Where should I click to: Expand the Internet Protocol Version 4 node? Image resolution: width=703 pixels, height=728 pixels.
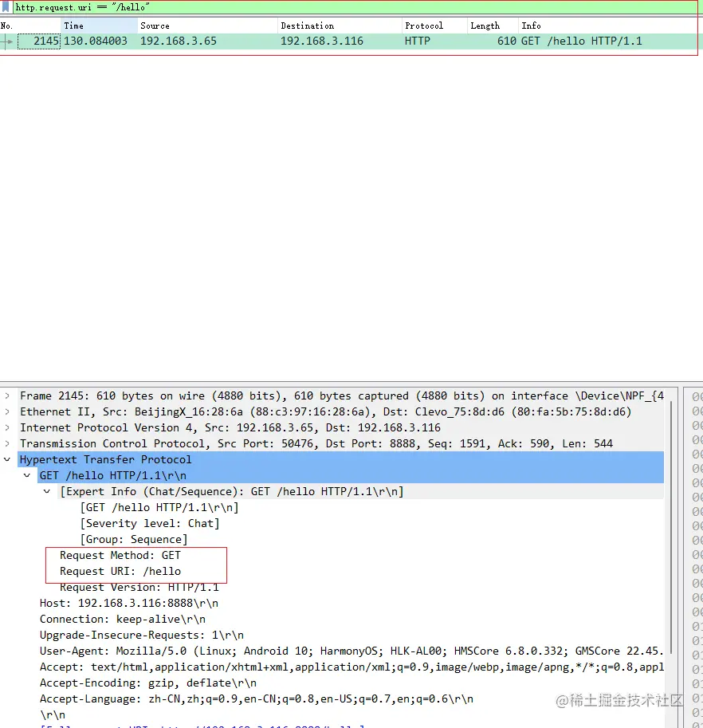click(7, 427)
